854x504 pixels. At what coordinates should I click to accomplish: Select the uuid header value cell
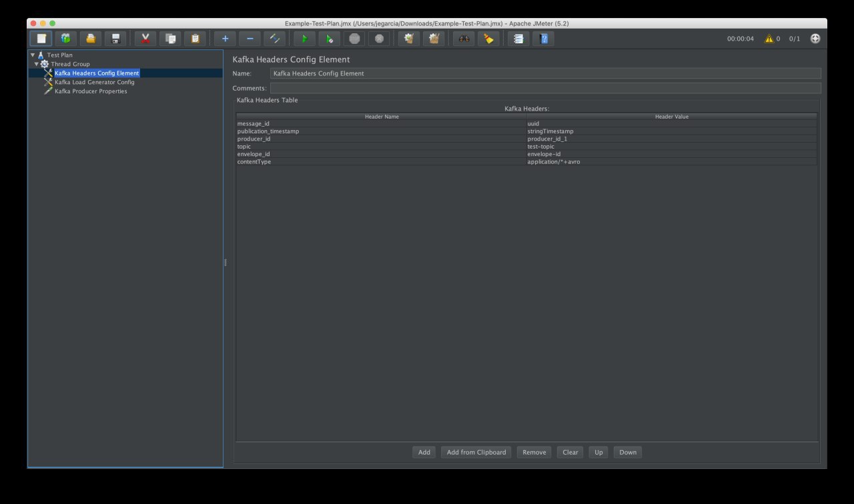point(672,123)
